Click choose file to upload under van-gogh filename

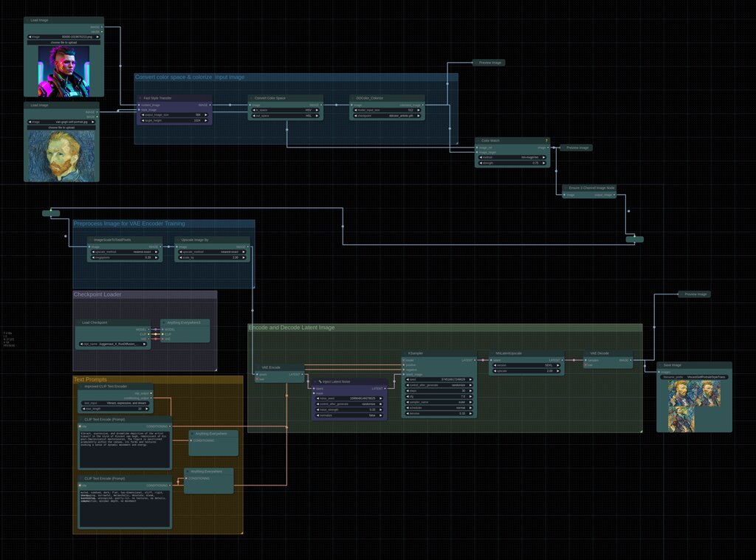click(61, 128)
